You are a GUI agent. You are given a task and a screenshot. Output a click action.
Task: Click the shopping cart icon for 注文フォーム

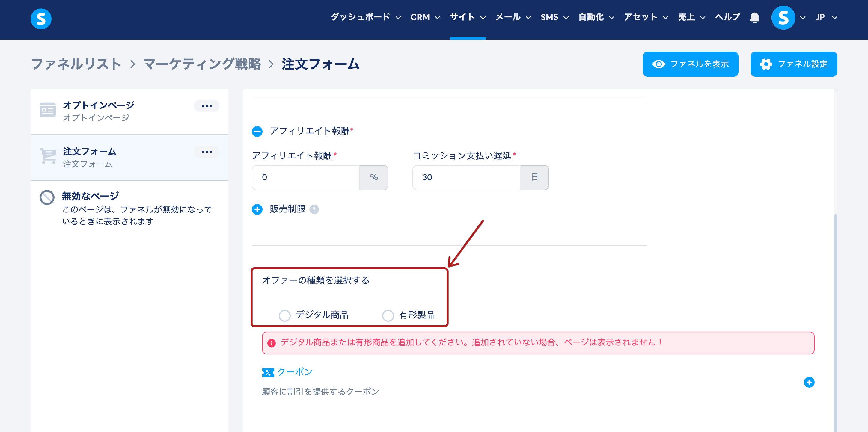48,156
